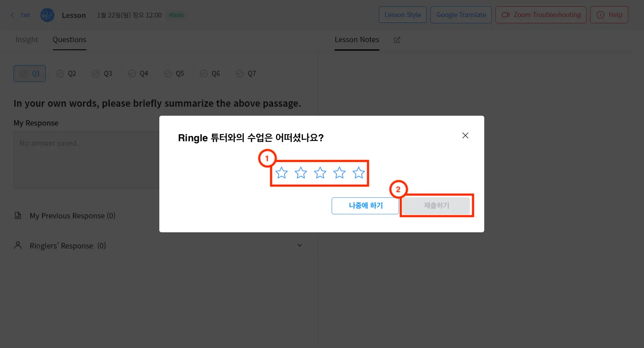Select question Q1

click(x=30, y=74)
